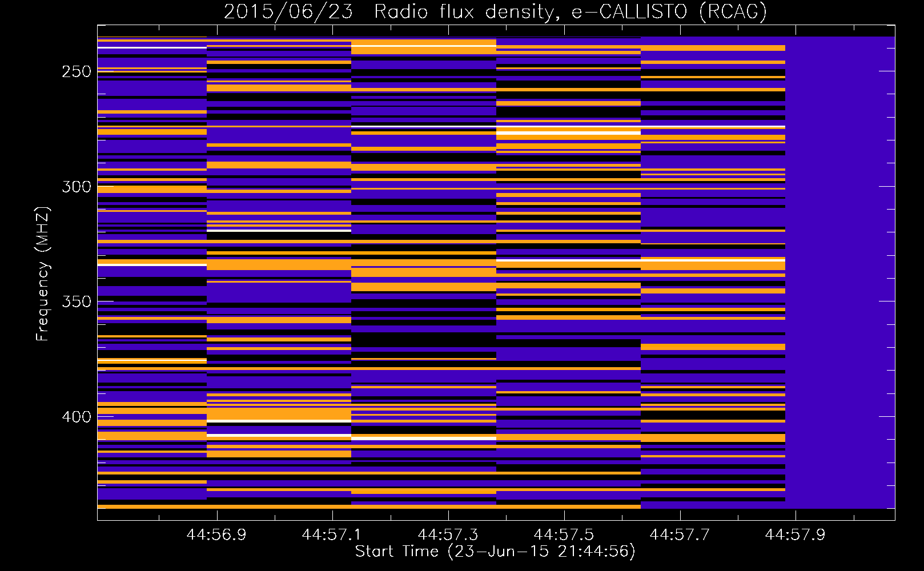Click the 44:57.5 time tick label
This screenshot has height=571, width=924.
point(564,534)
